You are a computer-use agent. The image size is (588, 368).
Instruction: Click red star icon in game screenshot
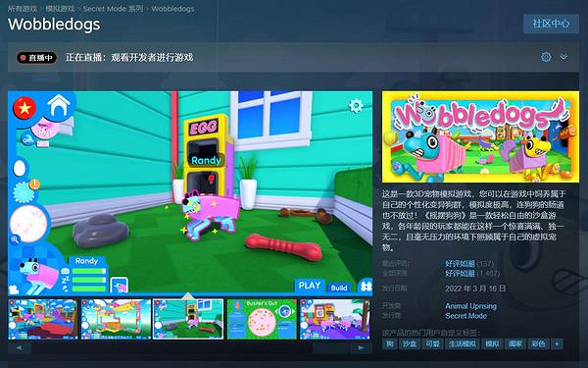(24, 108)
